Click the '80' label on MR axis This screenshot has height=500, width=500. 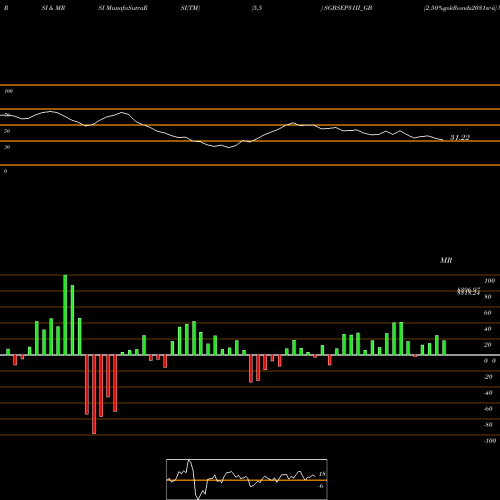click(x=488, y=297)
